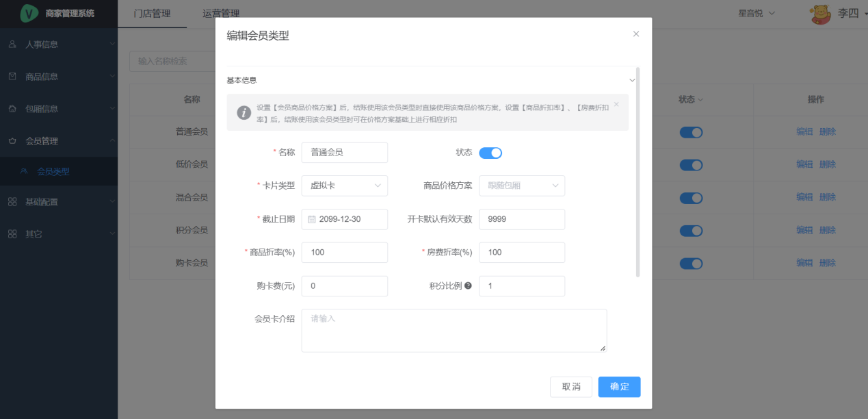Toggle the status switch for 普通会员 row

[x=691, y=132]
